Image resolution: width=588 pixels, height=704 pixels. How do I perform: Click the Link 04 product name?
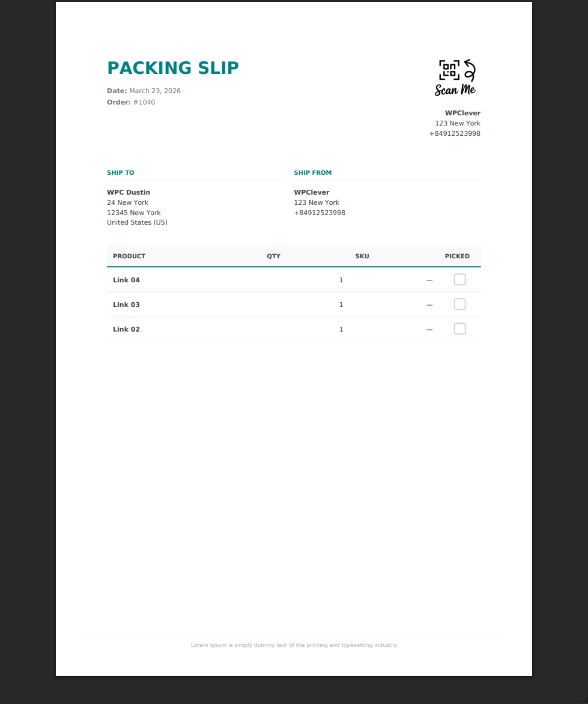coord(126,281)
